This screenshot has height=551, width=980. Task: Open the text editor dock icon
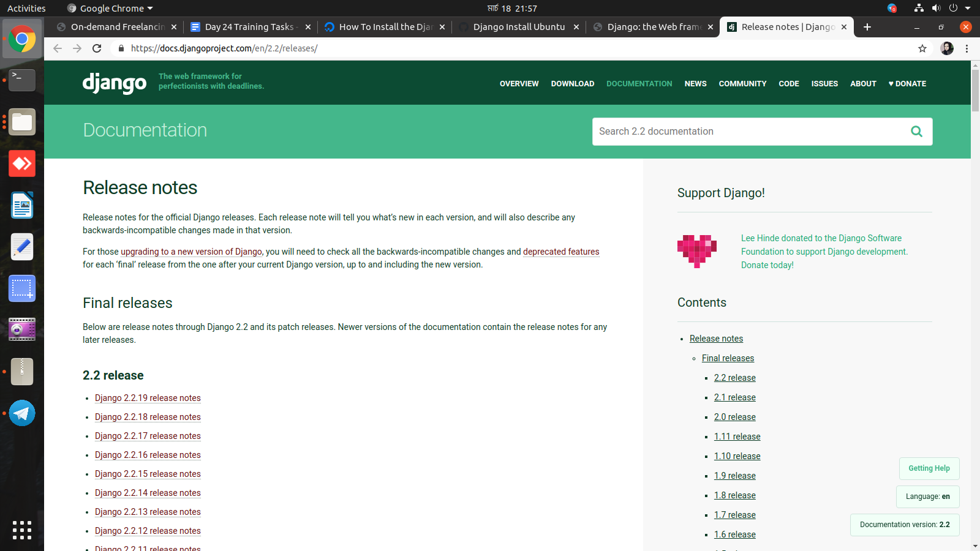22,247
